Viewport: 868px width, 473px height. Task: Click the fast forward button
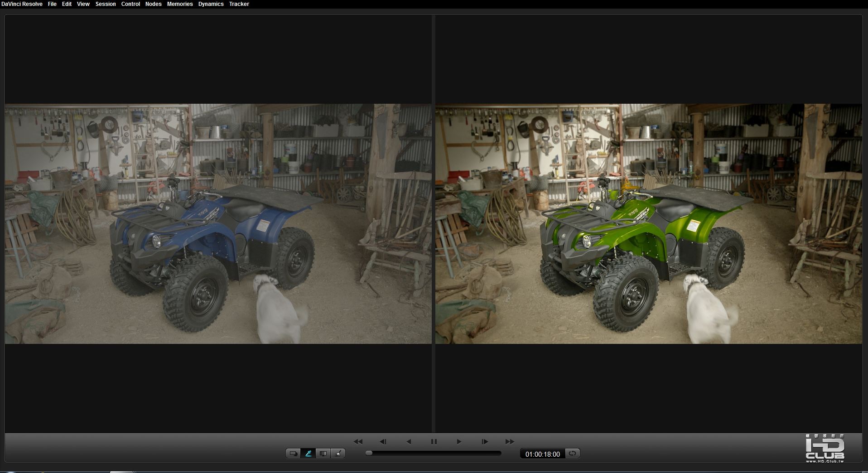(510, 442)
